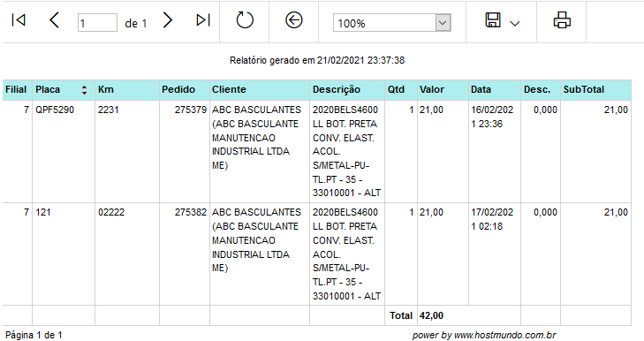
Task: Click discount 0,000 in order 275382 row
Action: (545, 212)
